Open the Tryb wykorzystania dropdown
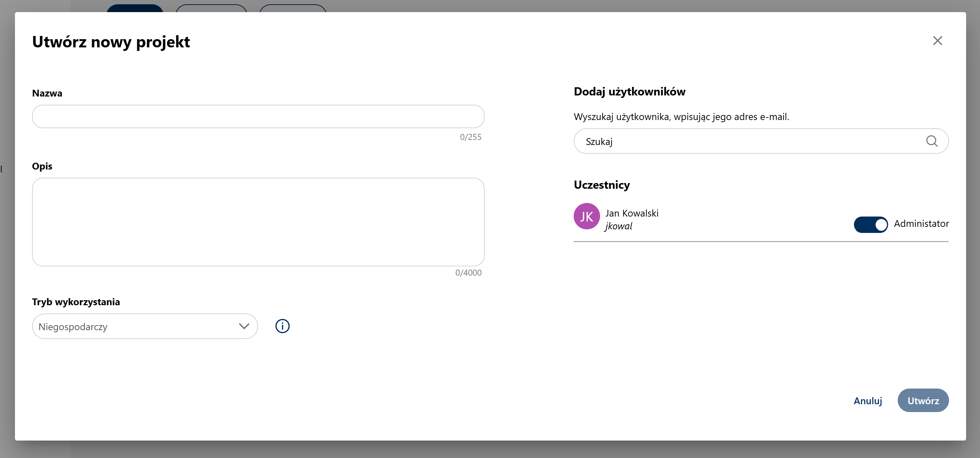This screenshot has height=458, width=980. click(145, 326)
